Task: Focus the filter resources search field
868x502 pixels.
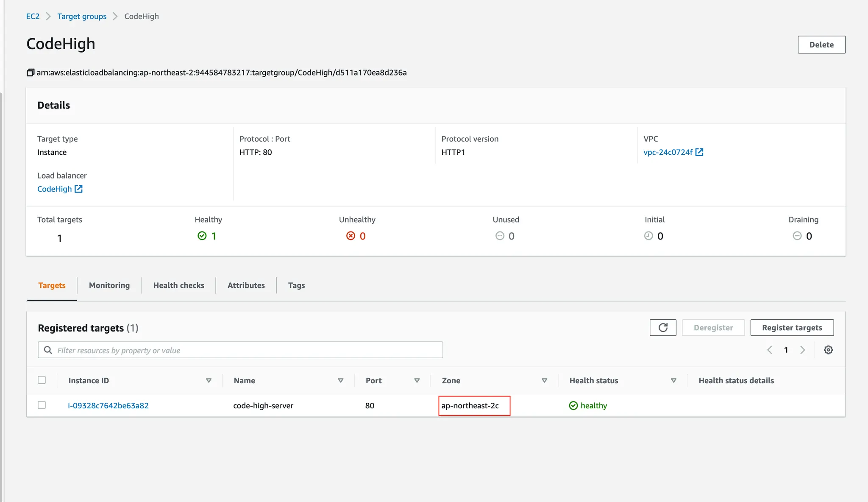Action: pyautogui.click(x=246, y=350)
